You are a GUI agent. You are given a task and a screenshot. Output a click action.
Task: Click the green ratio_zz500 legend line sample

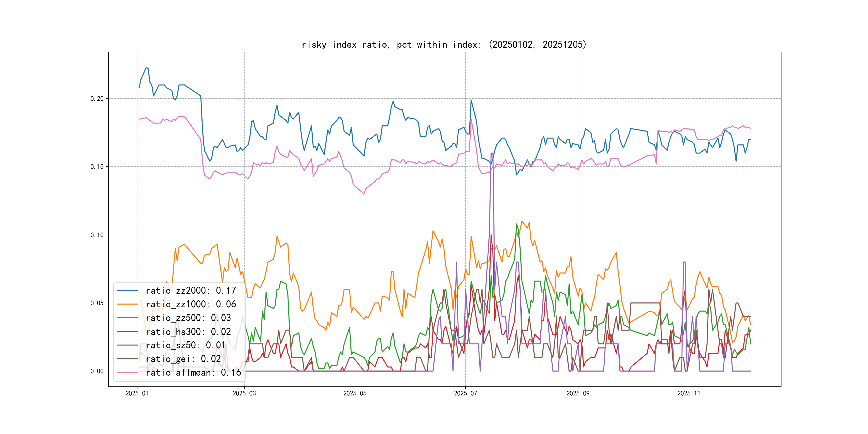tap(127, 318)
